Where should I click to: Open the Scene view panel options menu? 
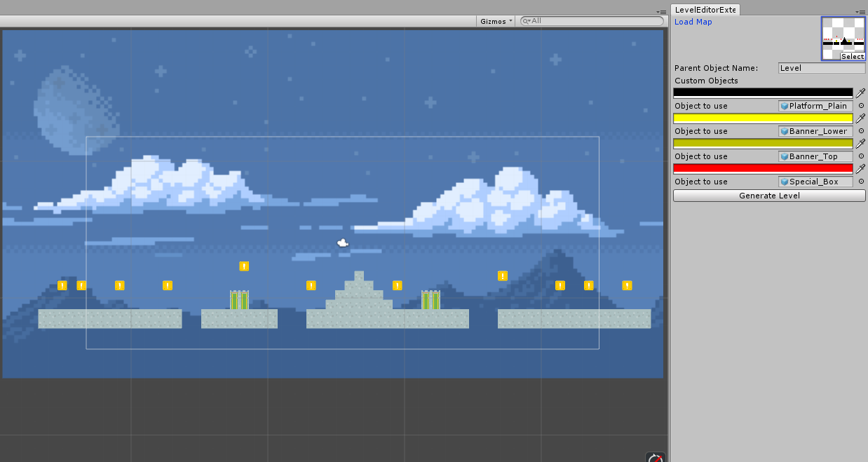pos(660,12)
